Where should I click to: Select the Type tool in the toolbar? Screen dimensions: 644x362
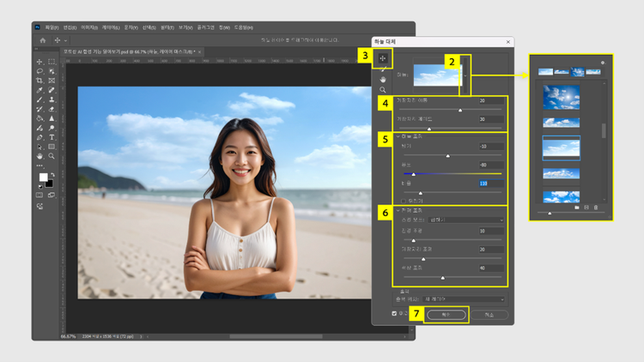pos(52,137)
